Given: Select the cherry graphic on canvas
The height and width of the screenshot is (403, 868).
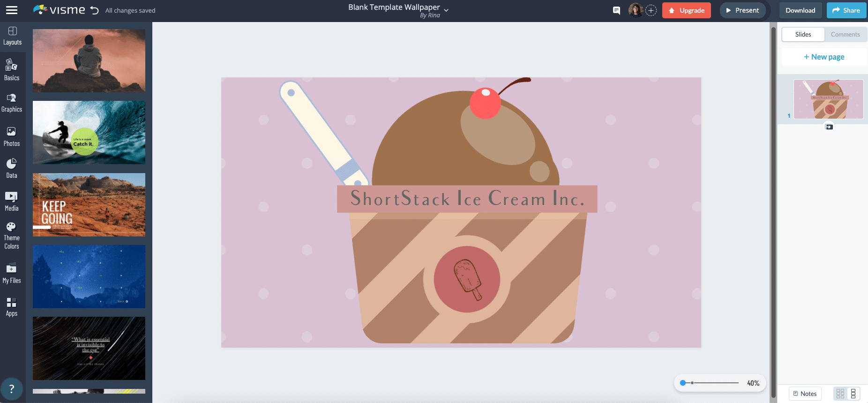Looking at the screenshot, I should pyautogui.click(x=485, y=103).
